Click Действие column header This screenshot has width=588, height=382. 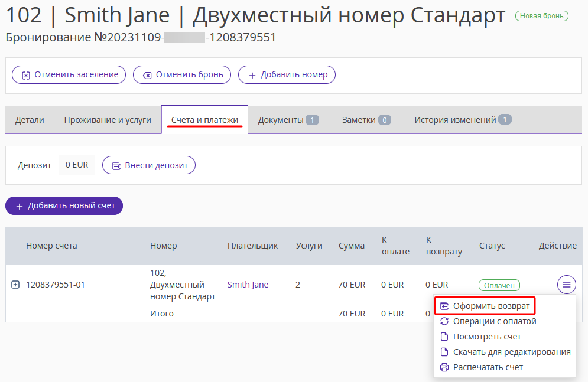click(558, 246)
